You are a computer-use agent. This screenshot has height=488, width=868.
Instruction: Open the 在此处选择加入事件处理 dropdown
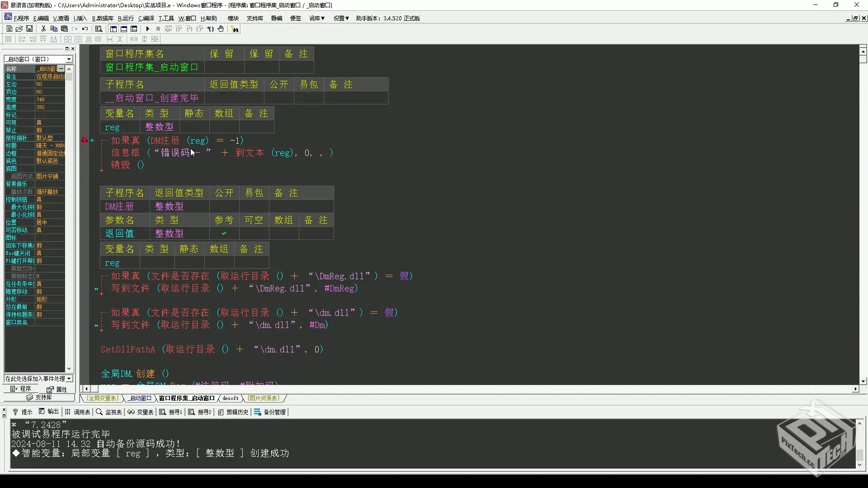click(69, 379)
